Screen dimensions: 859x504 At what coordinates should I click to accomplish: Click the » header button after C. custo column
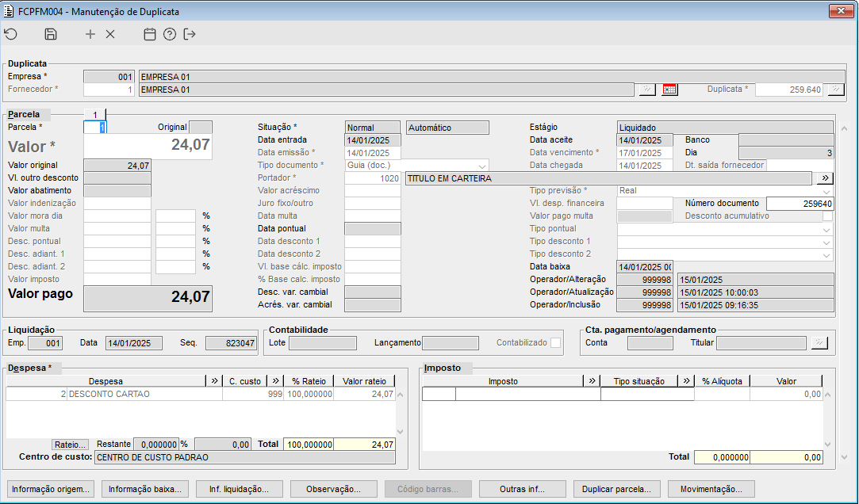coord(275,381)
